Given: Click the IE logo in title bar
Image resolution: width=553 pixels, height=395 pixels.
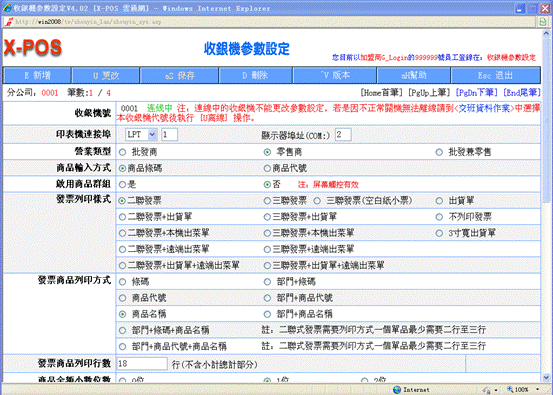Looking at the screenshot, I should (x=7, y=8).
